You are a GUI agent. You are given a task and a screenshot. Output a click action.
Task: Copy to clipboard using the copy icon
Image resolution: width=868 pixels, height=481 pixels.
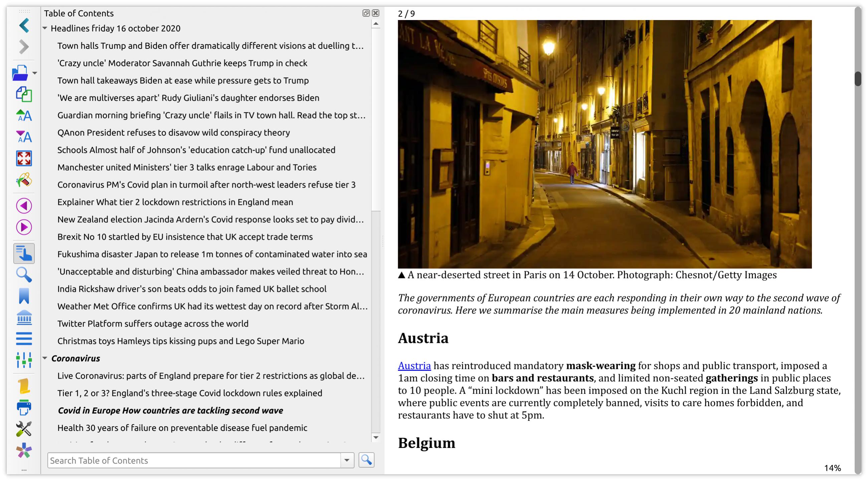pos(24,94)
